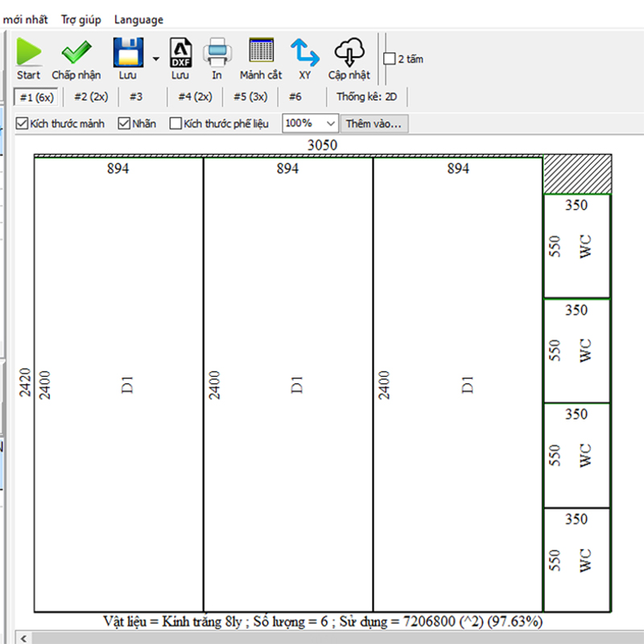Image resolution: width=644 pixels, height=644 pixels.
Task: Click the Chấp nhận green checkmark icon
Action: pyautogui.click(x=76, y=53)
